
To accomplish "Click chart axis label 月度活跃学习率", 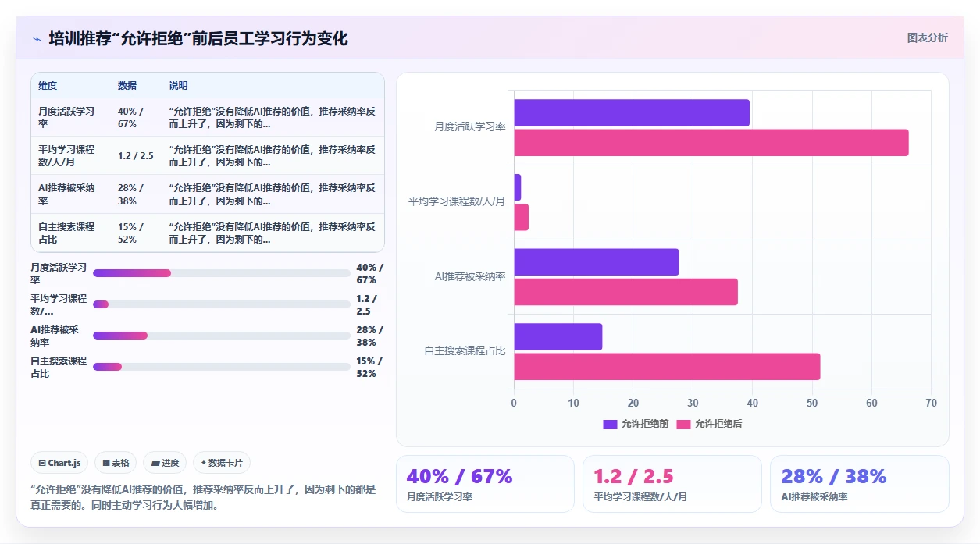I will coord(469,126).
